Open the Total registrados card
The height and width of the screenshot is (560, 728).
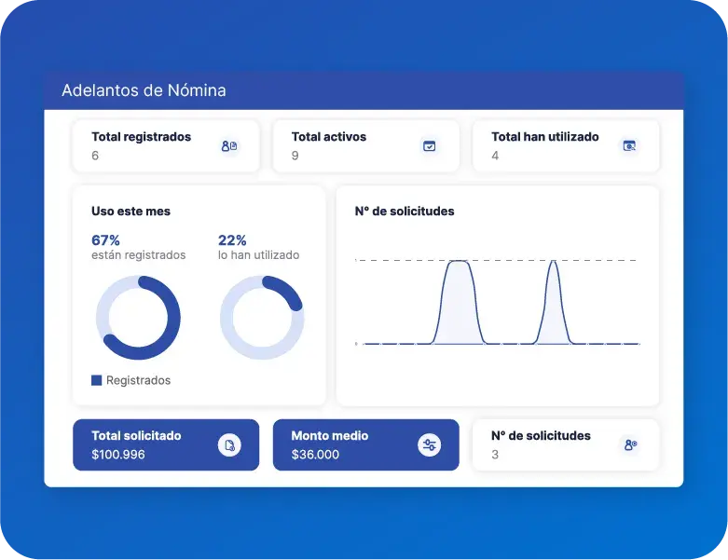point(166,146)
